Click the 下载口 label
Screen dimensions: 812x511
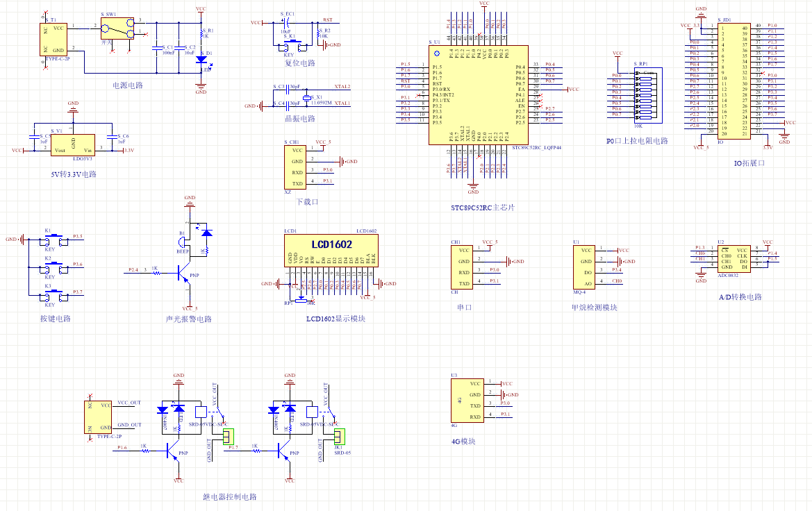307,202
